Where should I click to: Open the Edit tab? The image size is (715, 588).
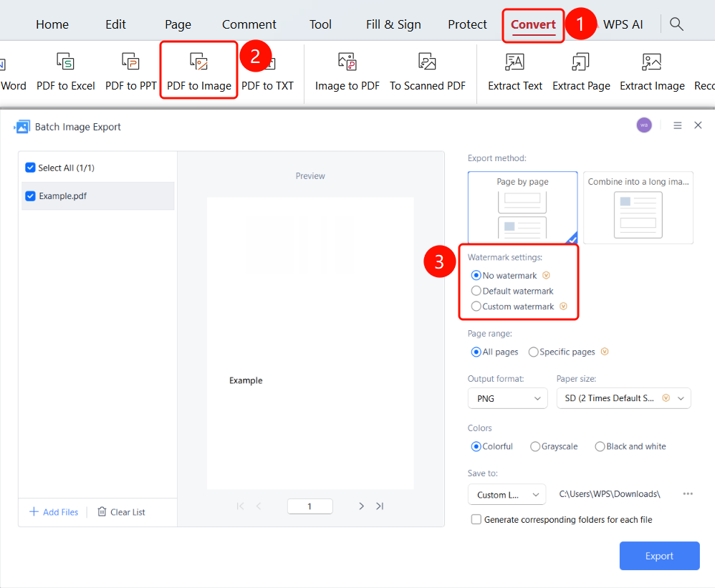(x=115, y=24)
